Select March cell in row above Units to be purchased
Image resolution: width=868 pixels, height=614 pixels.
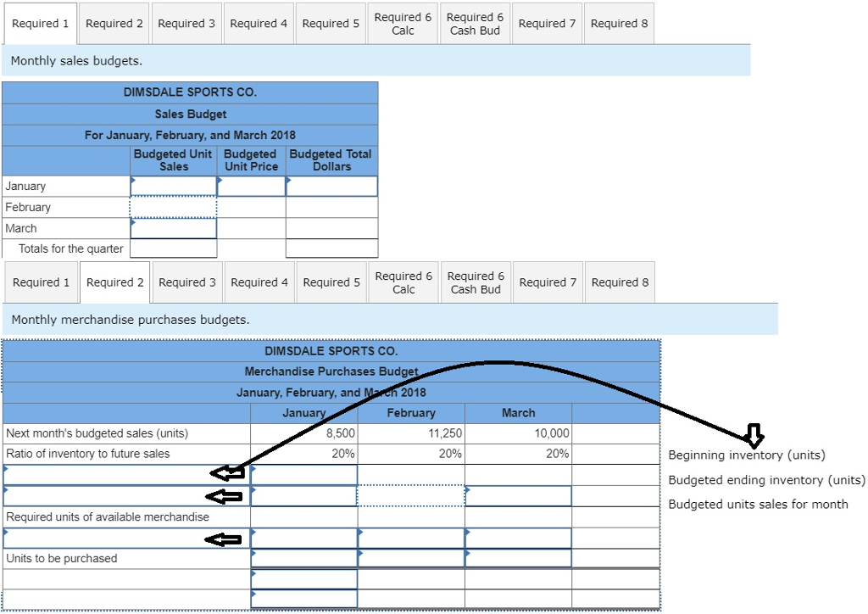click(518, 539)
